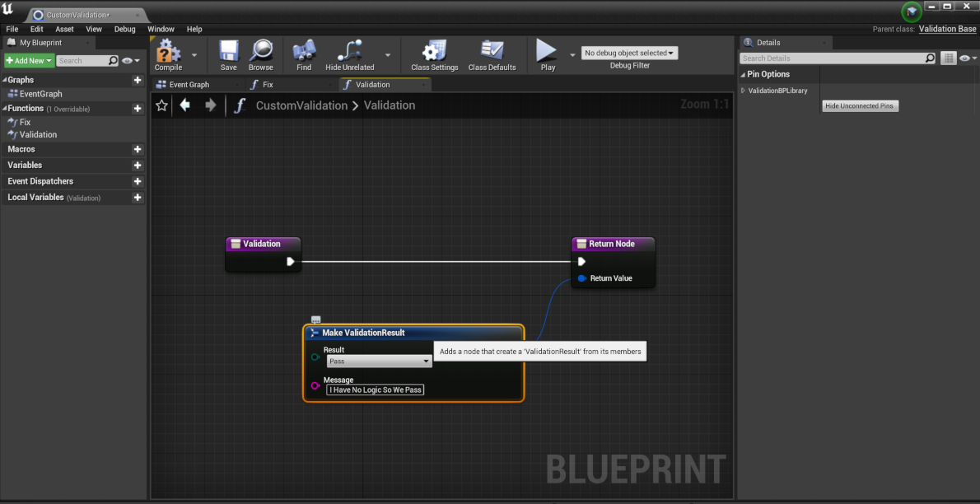Open the debug object dropdown
This screenshot has height=504, width=980.
(630, 53)
